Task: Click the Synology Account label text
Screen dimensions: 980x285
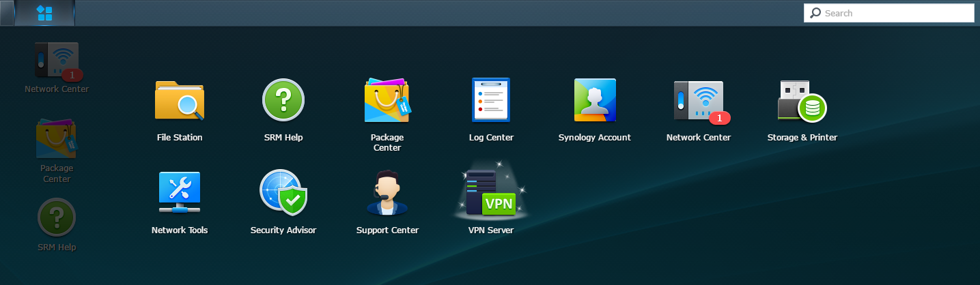Action: click(x=595, y=137)
